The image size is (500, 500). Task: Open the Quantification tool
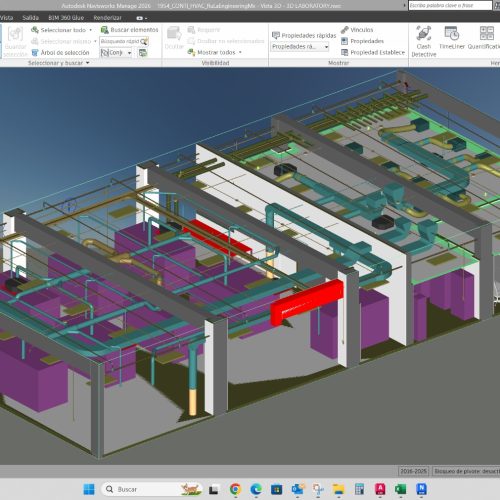485,38
